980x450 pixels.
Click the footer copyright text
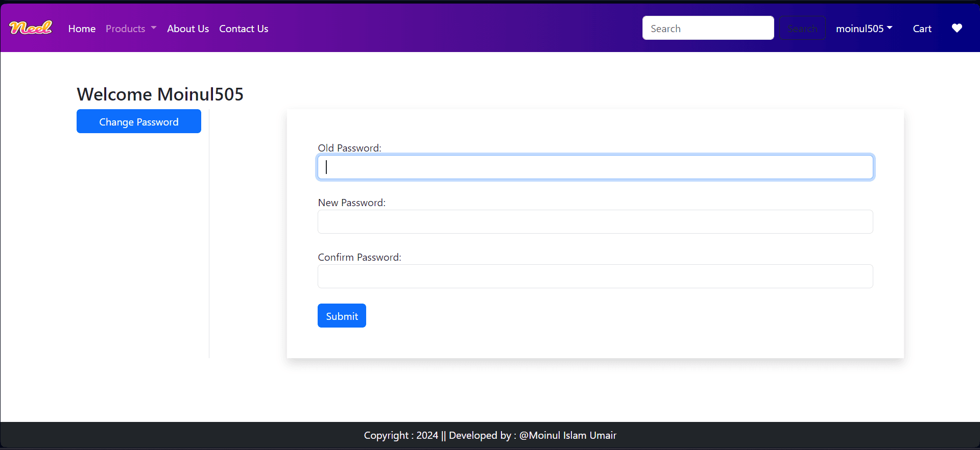point(490,435)
